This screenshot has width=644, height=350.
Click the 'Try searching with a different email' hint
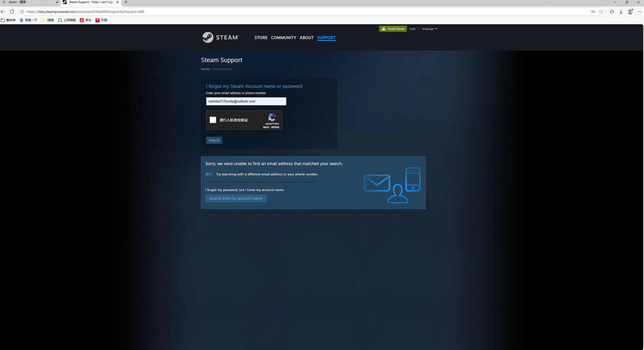(267, 174)
